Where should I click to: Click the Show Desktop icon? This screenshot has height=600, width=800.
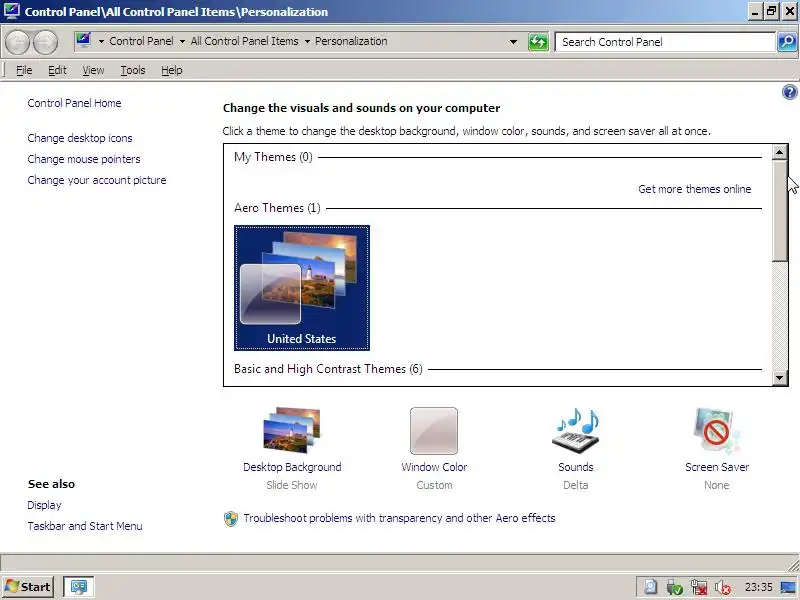pos(790,588)
